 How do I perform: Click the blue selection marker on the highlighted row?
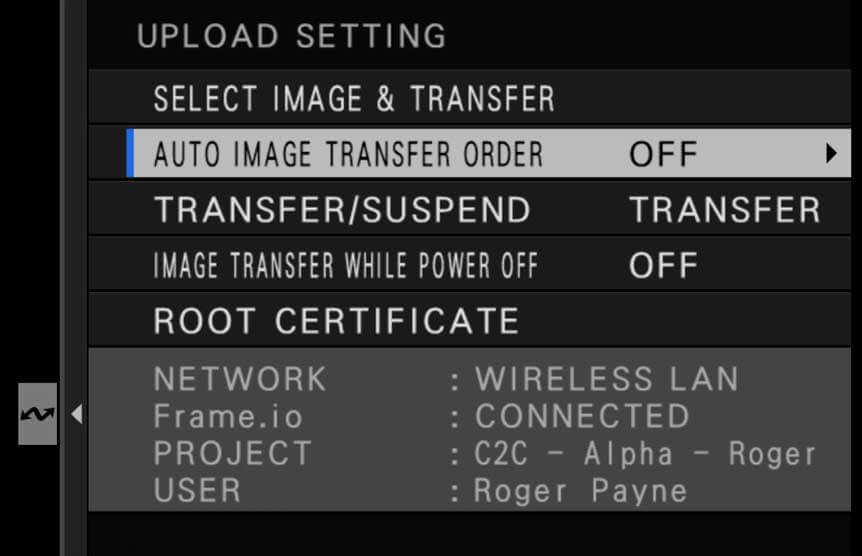click(x=131, y=154)
